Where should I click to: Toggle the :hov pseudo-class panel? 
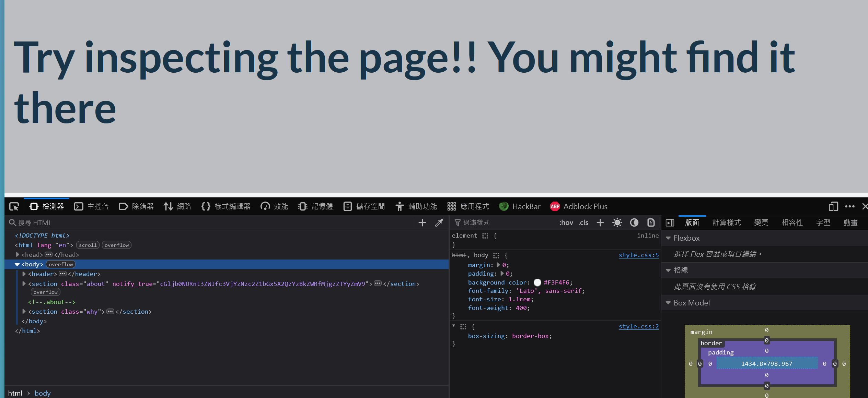(566, 222)
